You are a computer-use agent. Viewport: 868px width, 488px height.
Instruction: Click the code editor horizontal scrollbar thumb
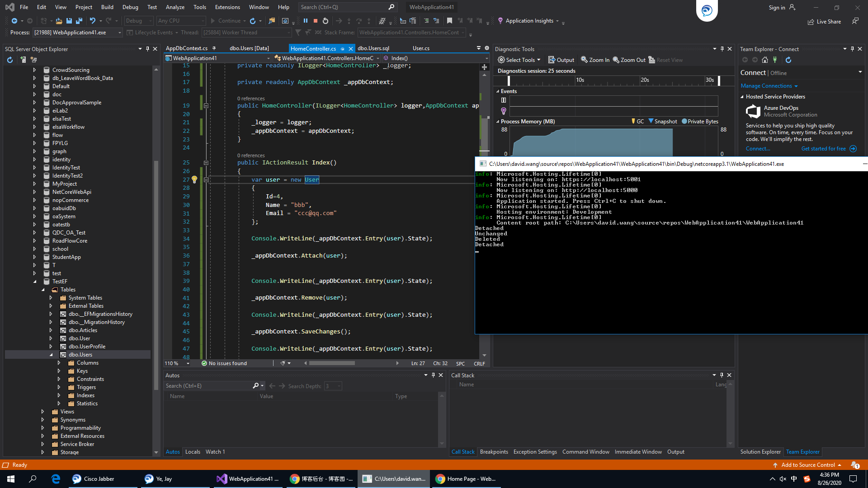[x=332, y=363]
